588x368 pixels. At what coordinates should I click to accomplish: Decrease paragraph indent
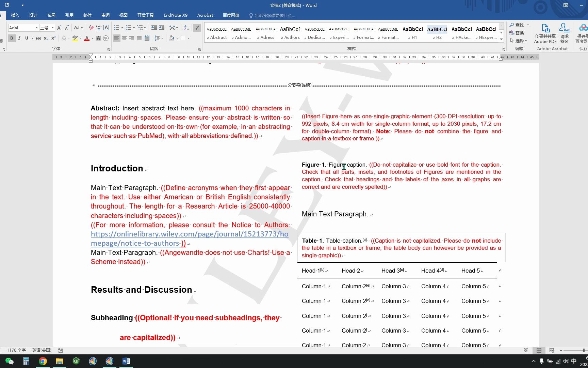(154, 28)
